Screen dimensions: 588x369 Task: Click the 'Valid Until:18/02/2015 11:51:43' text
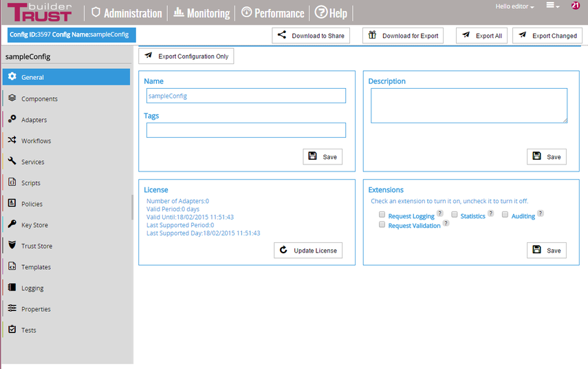(x=190, y=217)
